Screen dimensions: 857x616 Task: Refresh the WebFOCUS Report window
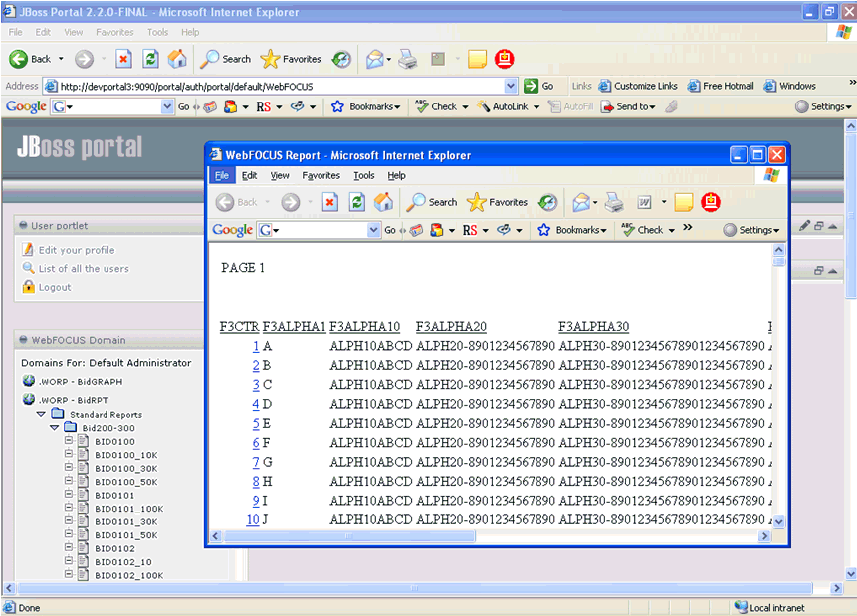coord(357,202)
